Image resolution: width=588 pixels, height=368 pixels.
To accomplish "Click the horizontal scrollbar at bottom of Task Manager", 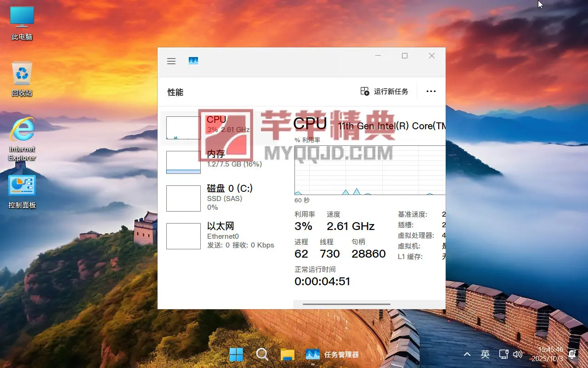I will coord(346,304).
